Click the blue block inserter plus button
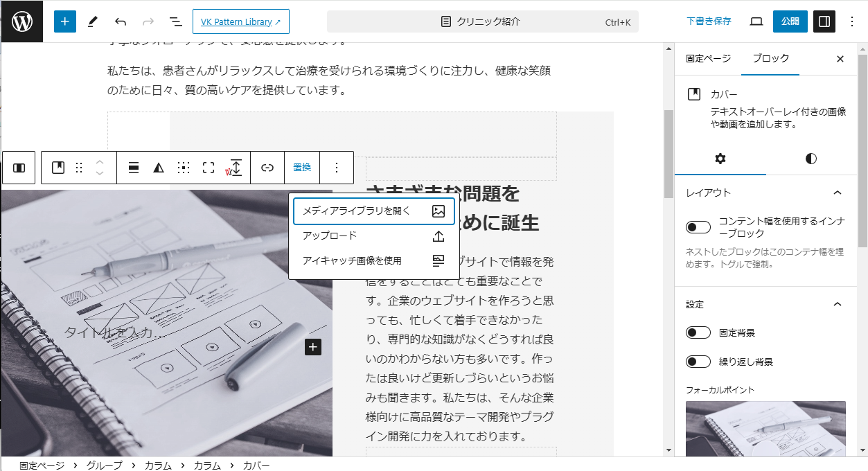The image size is (868, 471). pos(64,21)
